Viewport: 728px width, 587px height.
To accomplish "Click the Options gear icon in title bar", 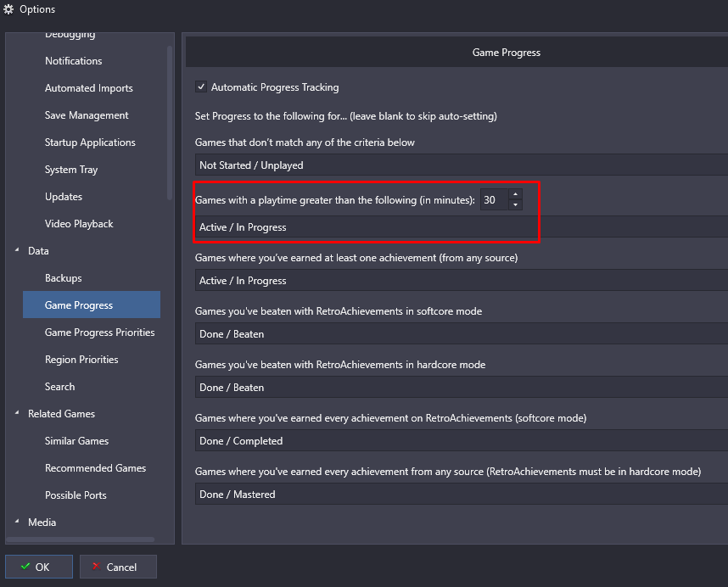I will pos(9,9).
